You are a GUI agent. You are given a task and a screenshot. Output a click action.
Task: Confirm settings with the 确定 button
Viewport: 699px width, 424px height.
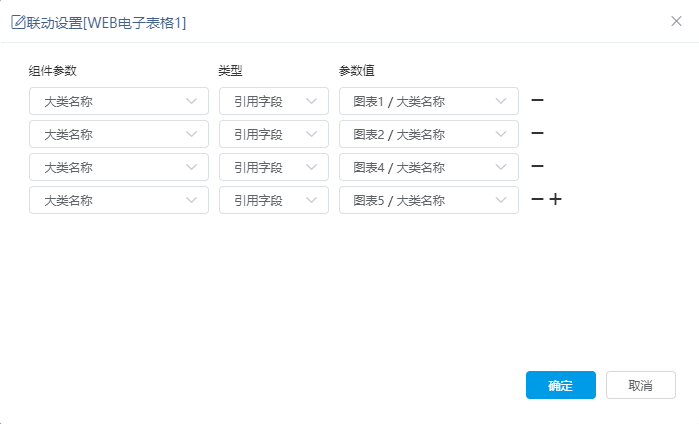pos(561,385)
